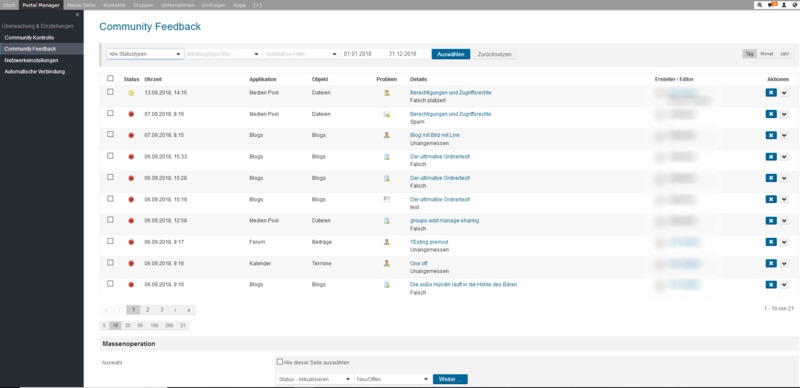Go to page 2 in pagination
Screen dimensions: 800x388
(147, 310)
